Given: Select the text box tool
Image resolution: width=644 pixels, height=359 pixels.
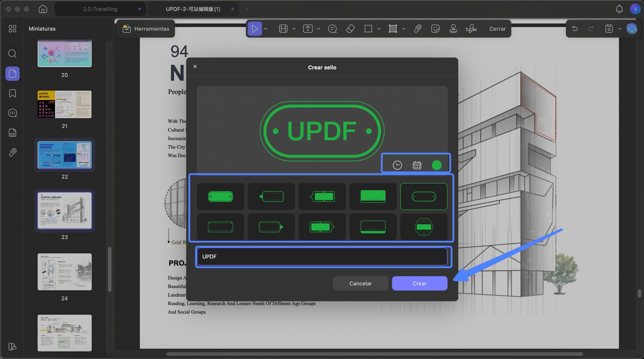Looking at the screenshot, I should point(308,29).
